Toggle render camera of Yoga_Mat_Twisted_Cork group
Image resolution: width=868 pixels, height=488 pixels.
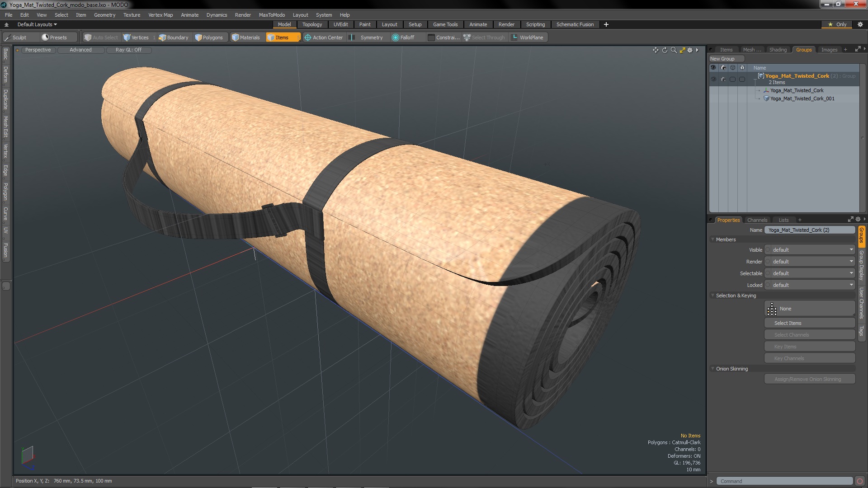723,79
